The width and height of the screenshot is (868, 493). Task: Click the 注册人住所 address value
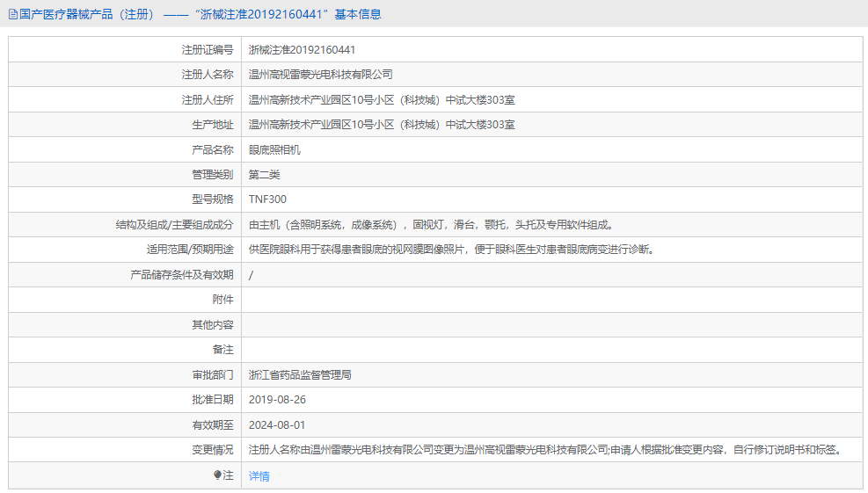coord(382,100)
